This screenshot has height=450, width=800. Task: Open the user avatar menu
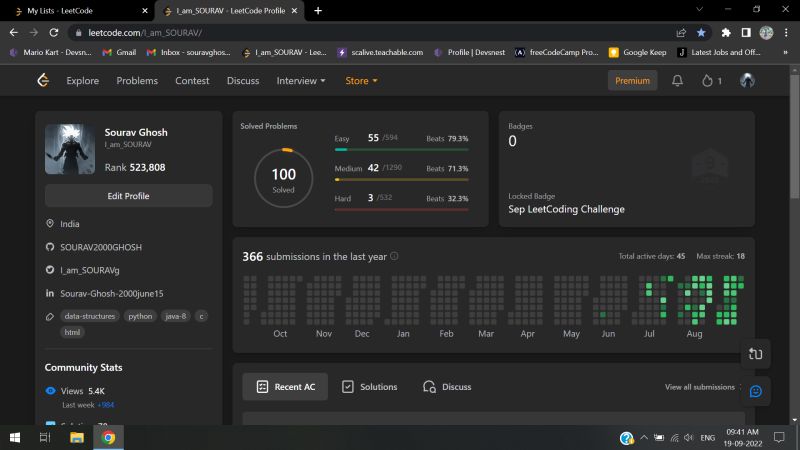[747, 81]
